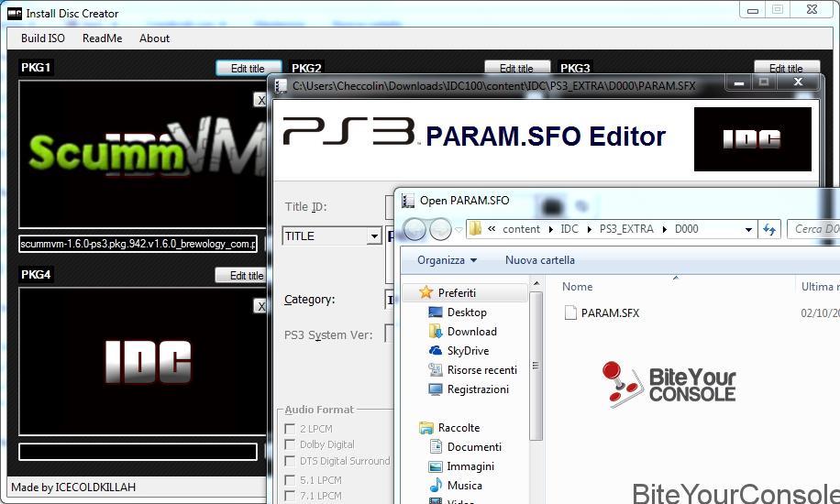Screen dimensions: 840x504
Task: Click the Risorse recenti icon
Action: point(436,370)
